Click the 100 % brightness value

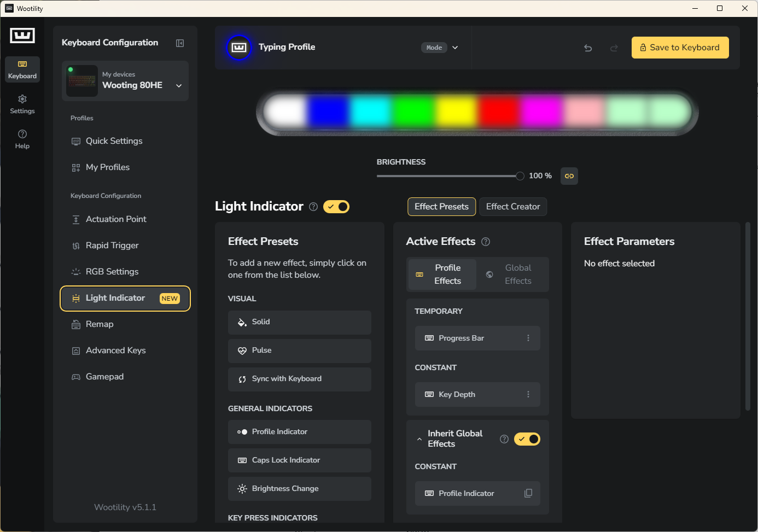540,176
